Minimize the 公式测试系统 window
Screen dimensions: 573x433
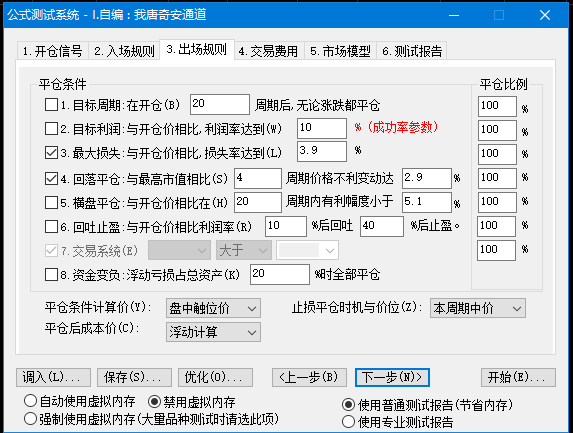[454, 15]
